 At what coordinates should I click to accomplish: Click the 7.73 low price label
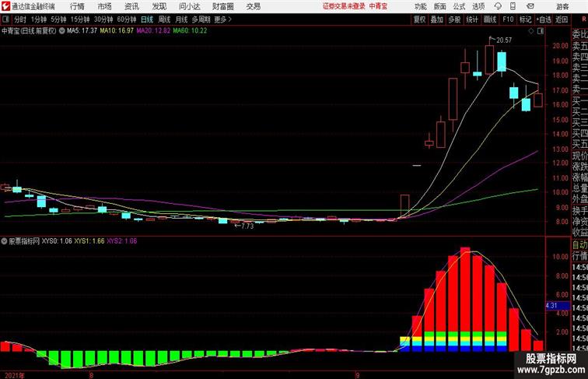pyautogui.click(x=247, y=226)
